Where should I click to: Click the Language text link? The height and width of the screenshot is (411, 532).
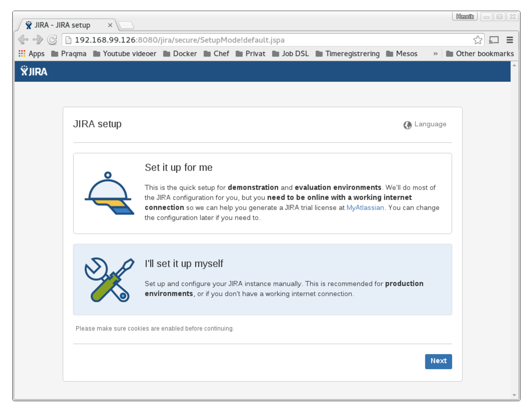[430, 124]
